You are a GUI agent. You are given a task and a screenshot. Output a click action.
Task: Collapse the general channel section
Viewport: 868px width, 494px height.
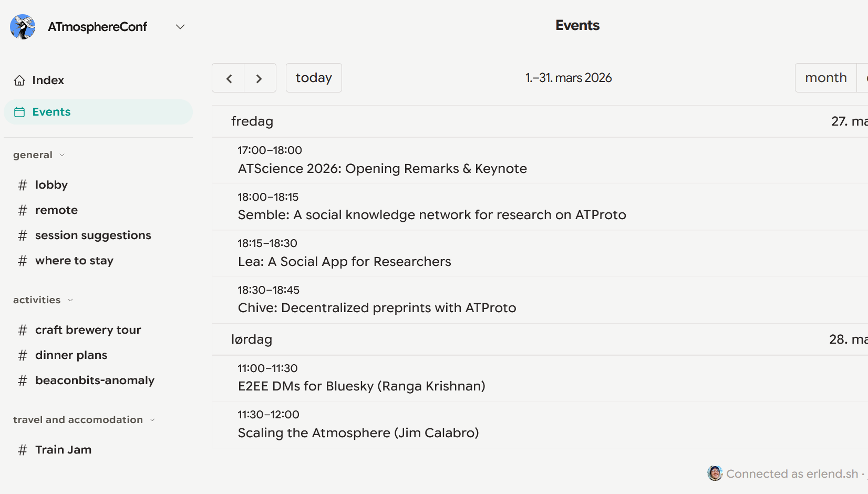[x=63, y=155]
